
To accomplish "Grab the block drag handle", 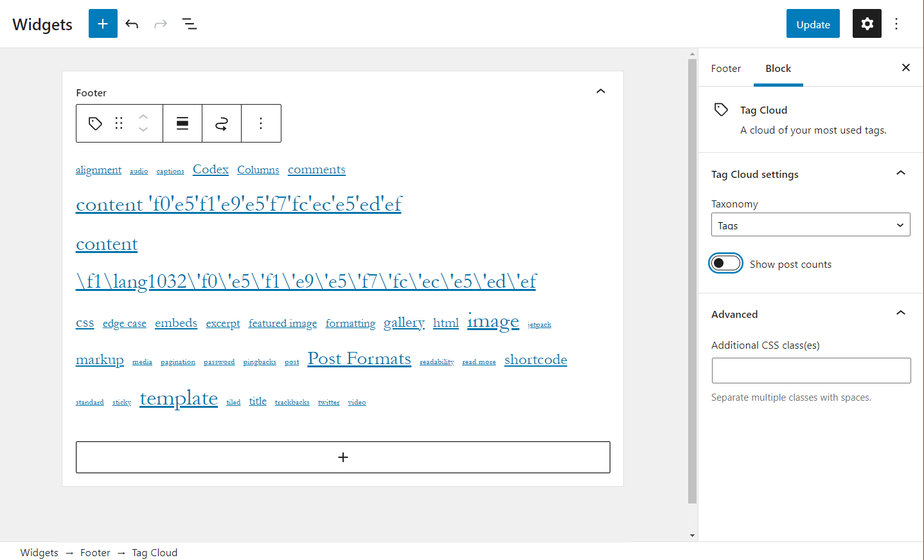I will tap(119, 123).
